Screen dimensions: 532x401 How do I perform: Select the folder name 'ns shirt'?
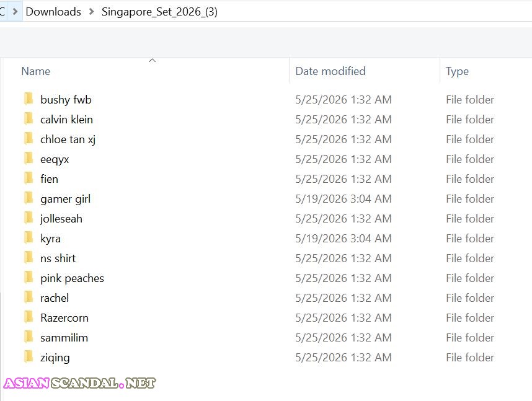click(58, 258)
